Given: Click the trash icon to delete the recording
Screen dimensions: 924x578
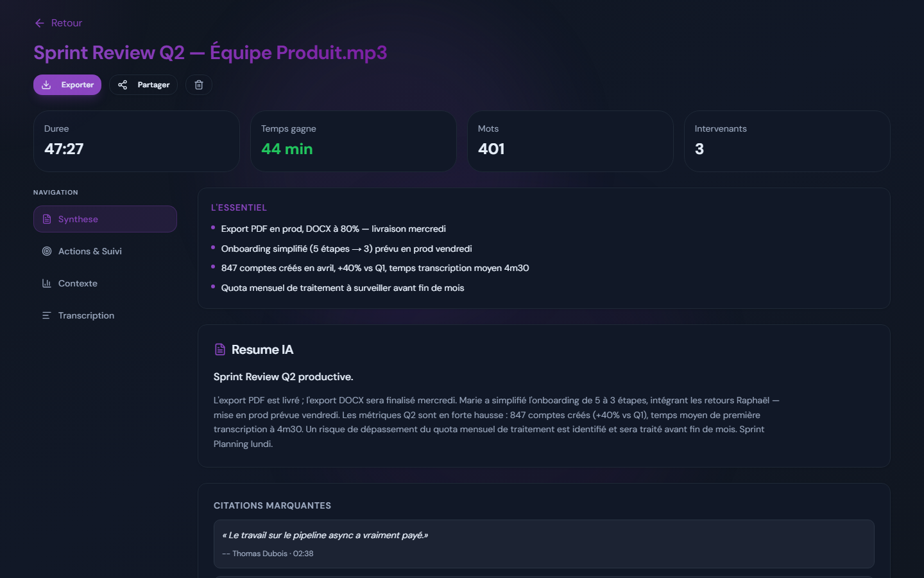Looking at the screenshot, I should coord(198,84).
